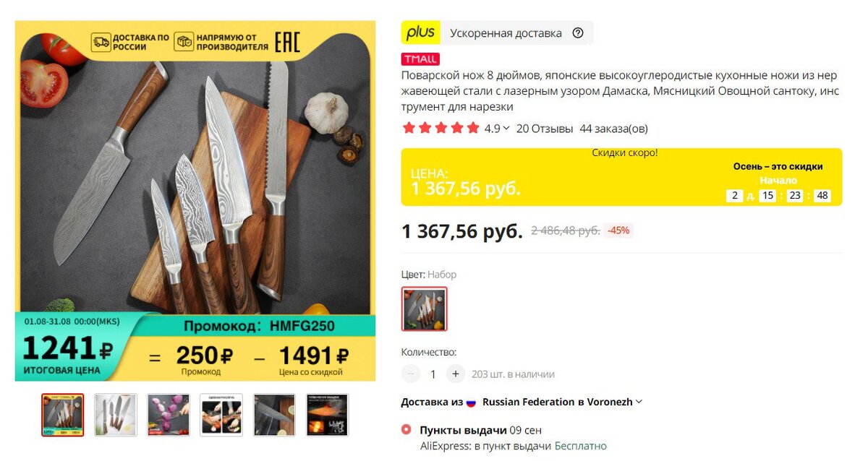Click the quantity number input field

[433, 374]
